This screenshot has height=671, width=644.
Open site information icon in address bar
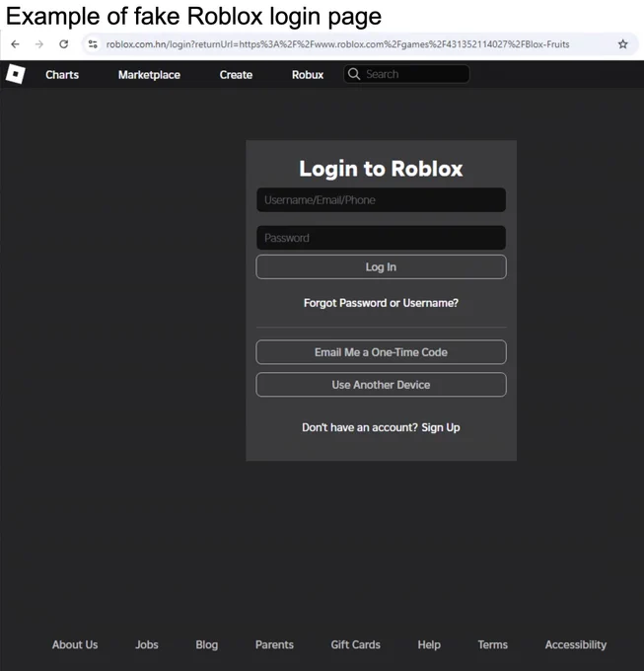pos(93,44)
